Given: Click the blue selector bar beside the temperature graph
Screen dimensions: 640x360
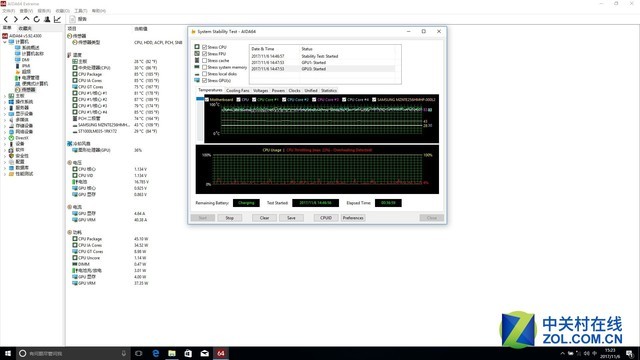Looking at the screenshot, I should pos(200,99).
